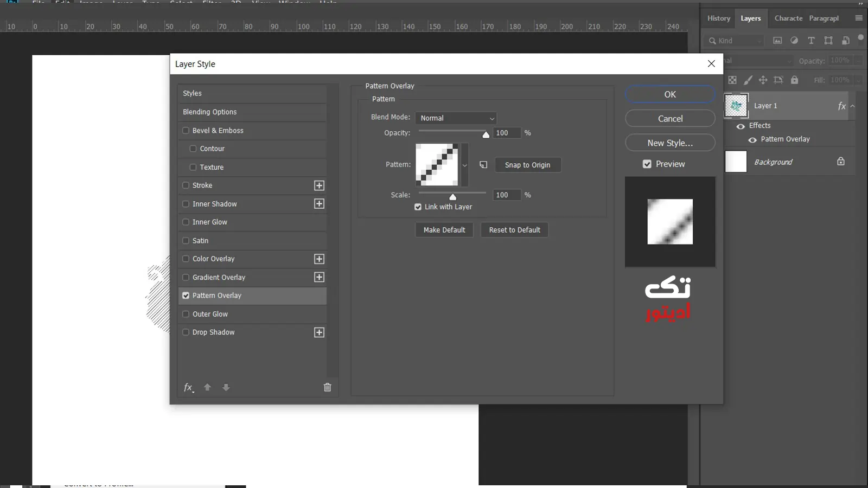The width and height of the screenshot is (868, 488).
Task: Lock artboard nesting icon
Action: click(x=778, y=80)
